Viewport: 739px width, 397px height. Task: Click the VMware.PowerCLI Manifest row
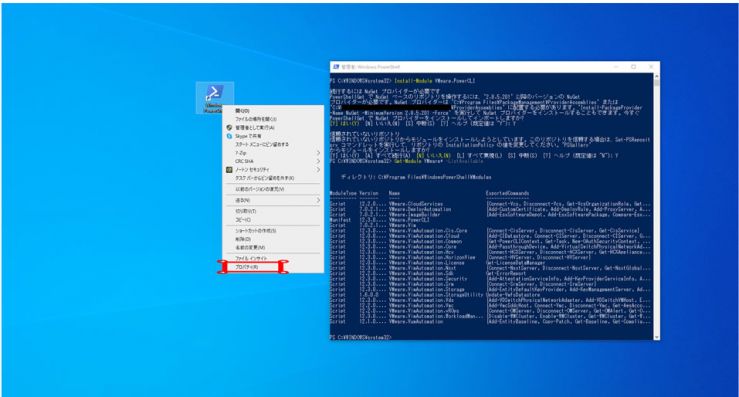click(380, 220)
